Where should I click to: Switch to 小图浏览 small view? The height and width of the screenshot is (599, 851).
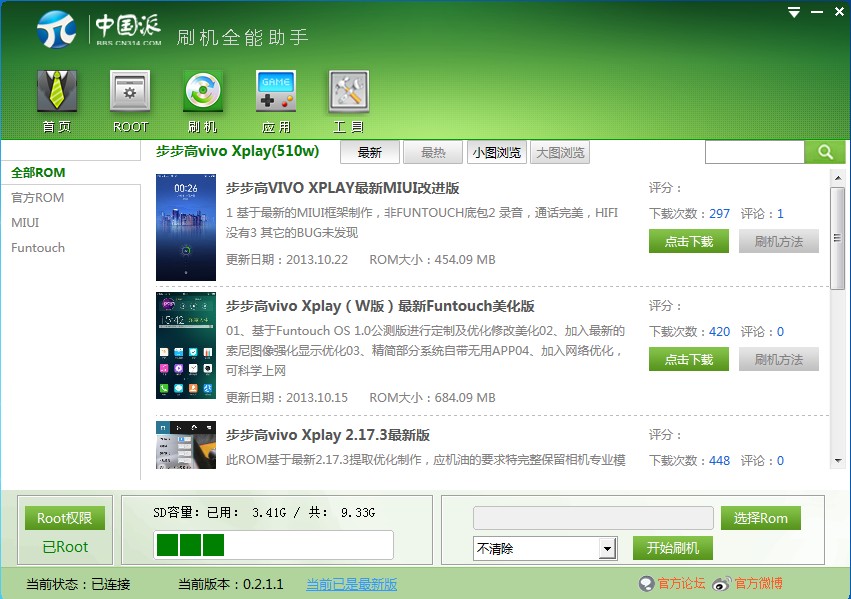point(497,152)
